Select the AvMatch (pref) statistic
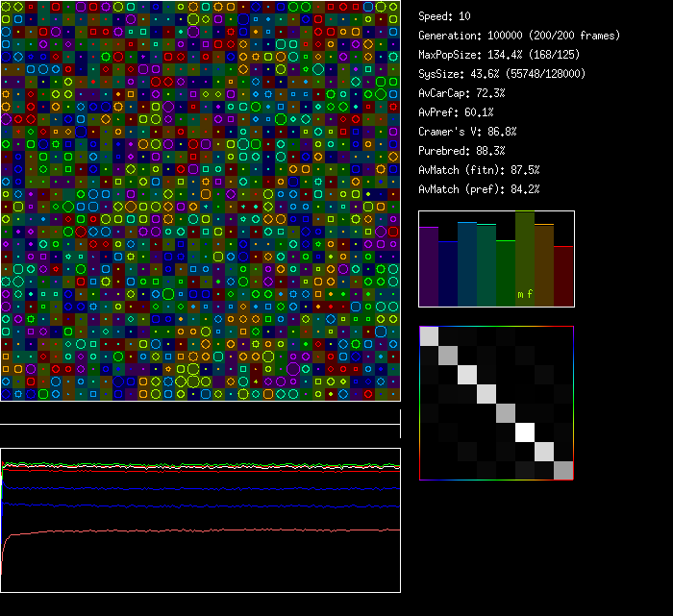Image resolution: width=673 pixels, height=616 pixels. click(479, 189)
